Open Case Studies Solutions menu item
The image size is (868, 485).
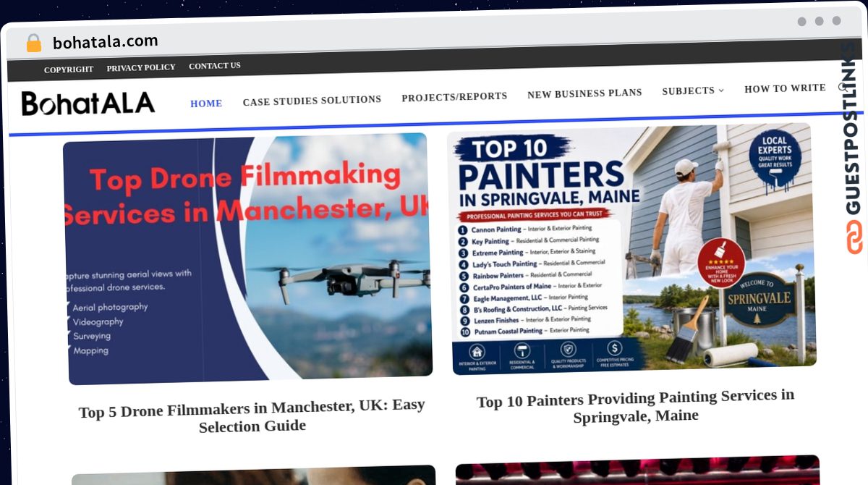coord(312,100)
